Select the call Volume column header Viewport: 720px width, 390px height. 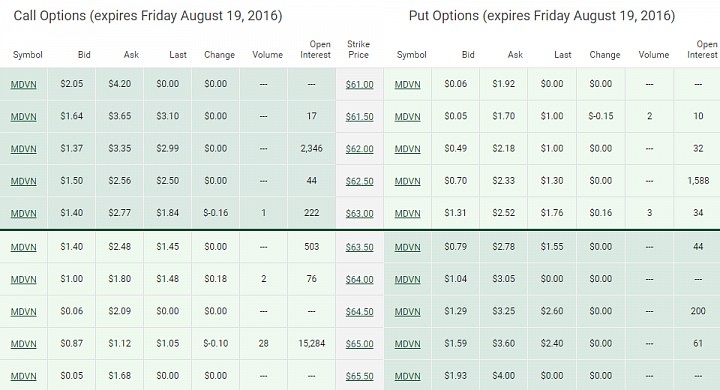(268, 55)
